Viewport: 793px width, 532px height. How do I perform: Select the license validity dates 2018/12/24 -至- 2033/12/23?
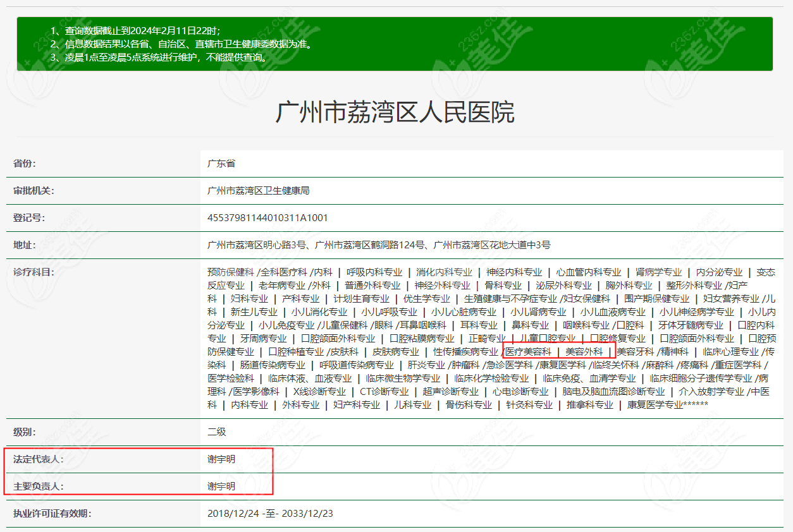[270, 514]
